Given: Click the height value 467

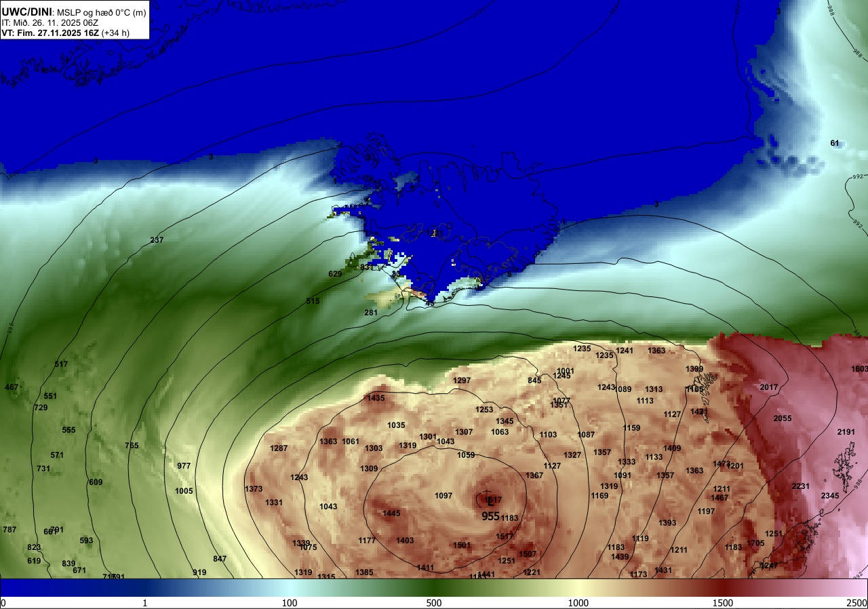Looking at the screenshot, I should pos(12,387).
